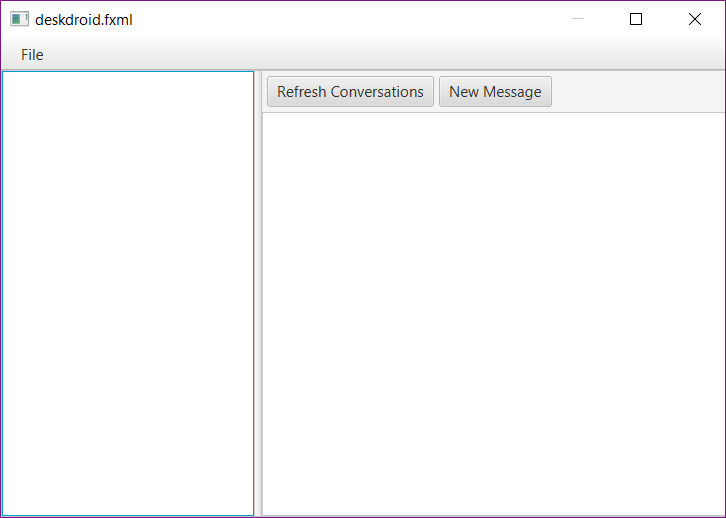726x518 pixels.
Task: Open the File menu
Action: (32, 55)
